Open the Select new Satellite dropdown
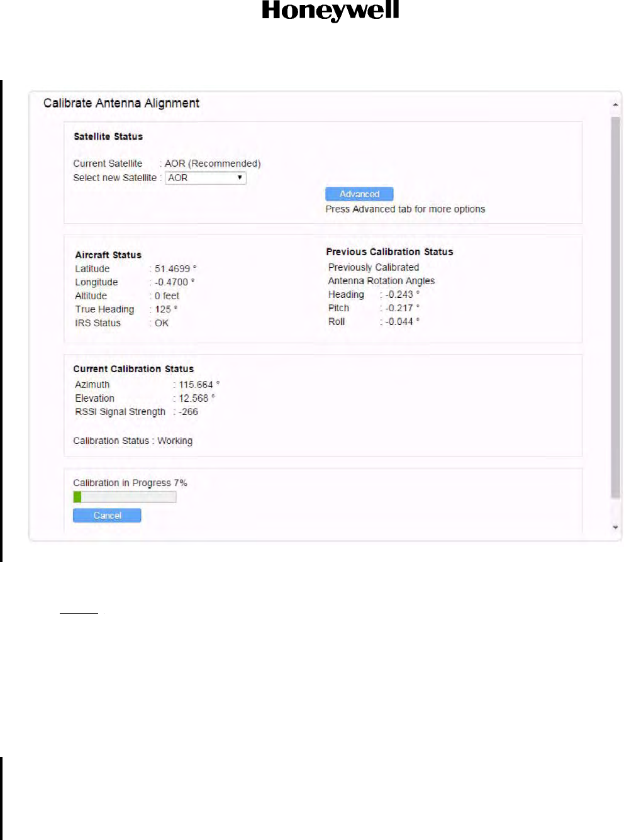Image resolution: width=624 pixels, height=840 pixels. pyautogui.click(x=206, y=178)
